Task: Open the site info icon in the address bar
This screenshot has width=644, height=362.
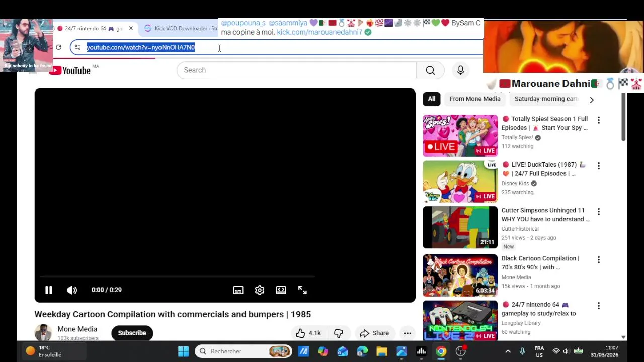Action: click(77, 47)
